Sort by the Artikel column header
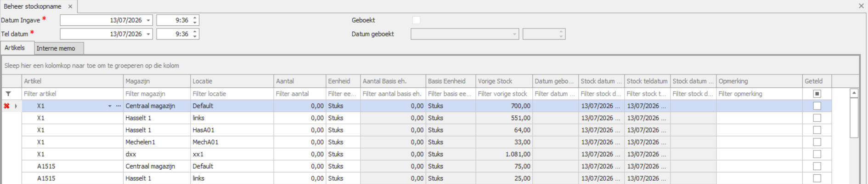Image resolution: width=868 pixels, height=184 pixels. tap(73, 81)
